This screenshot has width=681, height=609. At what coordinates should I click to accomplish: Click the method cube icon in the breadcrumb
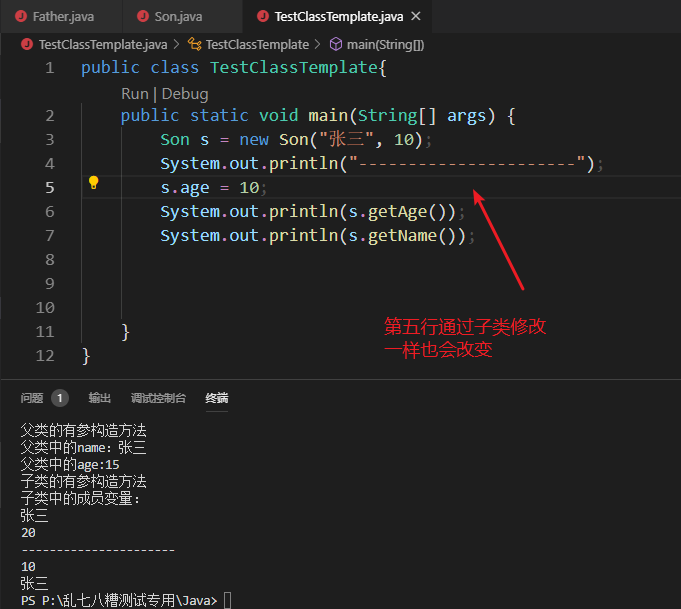point(336,44)
